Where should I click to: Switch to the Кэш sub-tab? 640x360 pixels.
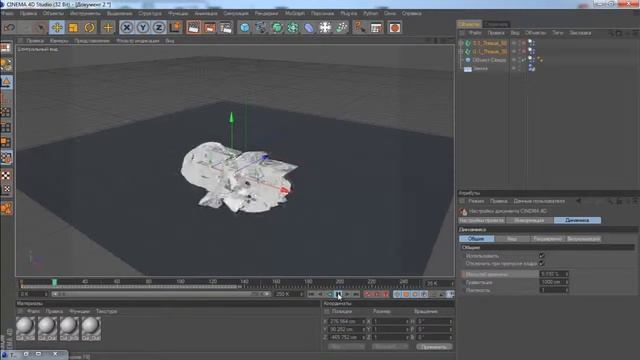tap(511, 239)
